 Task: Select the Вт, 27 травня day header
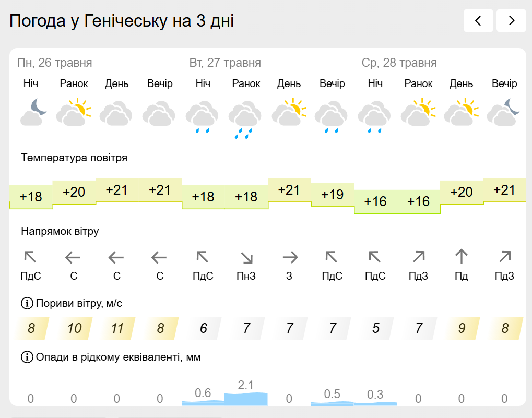pos(225,63)
